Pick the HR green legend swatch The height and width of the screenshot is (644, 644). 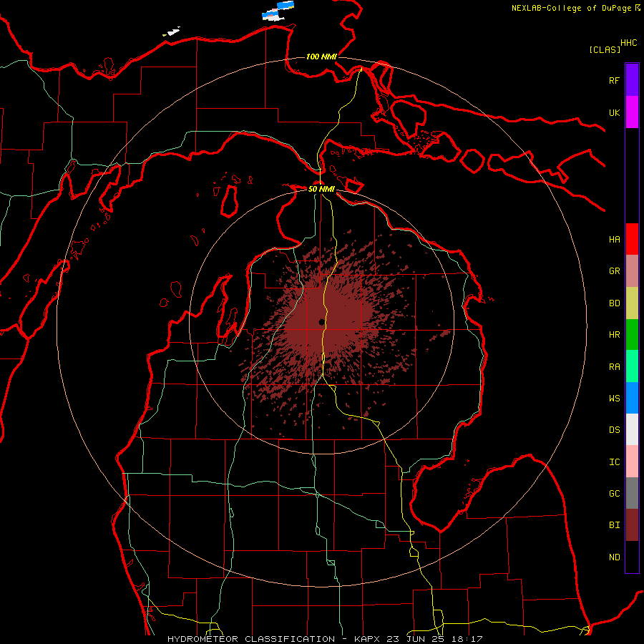pos(632,334)
